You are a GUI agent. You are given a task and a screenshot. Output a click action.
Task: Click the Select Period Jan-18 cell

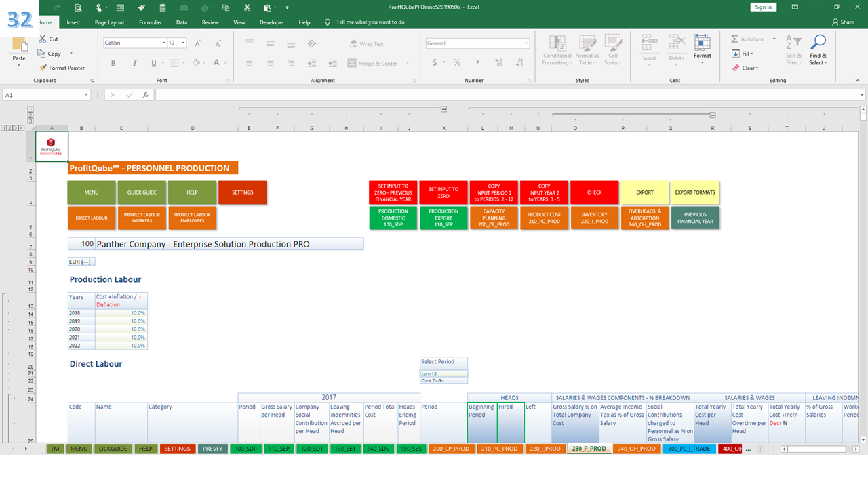tap(443, 374)
